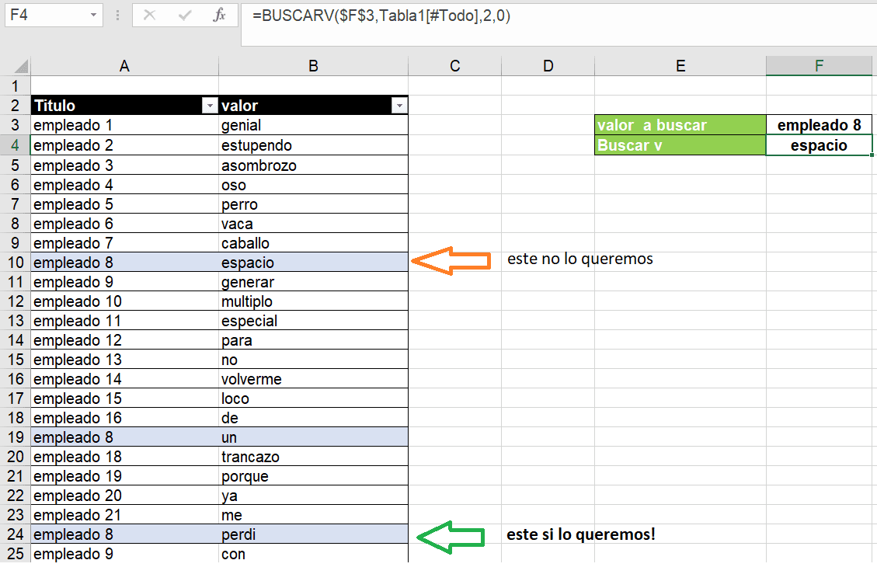The width and height of the screenshot is (877, 588).
Task: Select cell containing 'volverme'
Action: pyautogui.click(x=313, y=379)
